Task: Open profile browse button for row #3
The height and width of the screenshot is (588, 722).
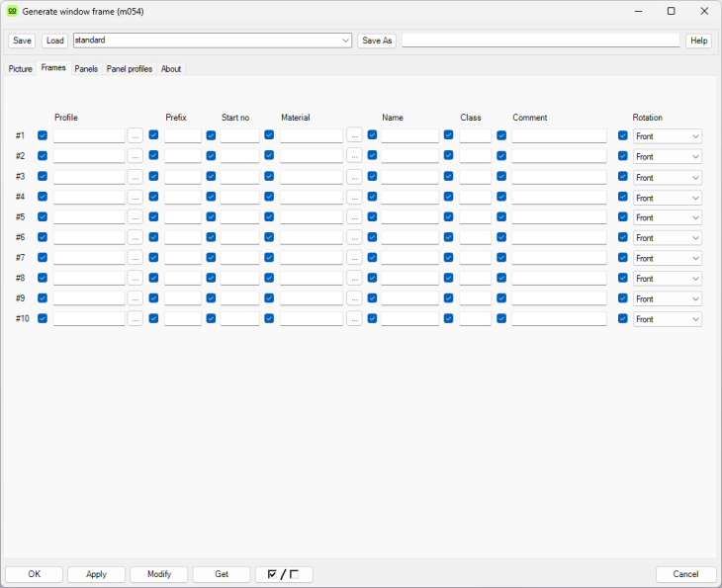Action: click(135, 177)
